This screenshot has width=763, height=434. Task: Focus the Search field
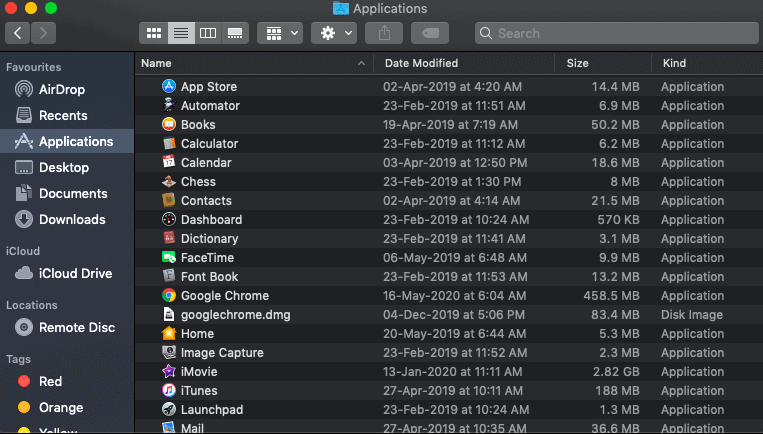pyautogui.click(x=617, y=33)
